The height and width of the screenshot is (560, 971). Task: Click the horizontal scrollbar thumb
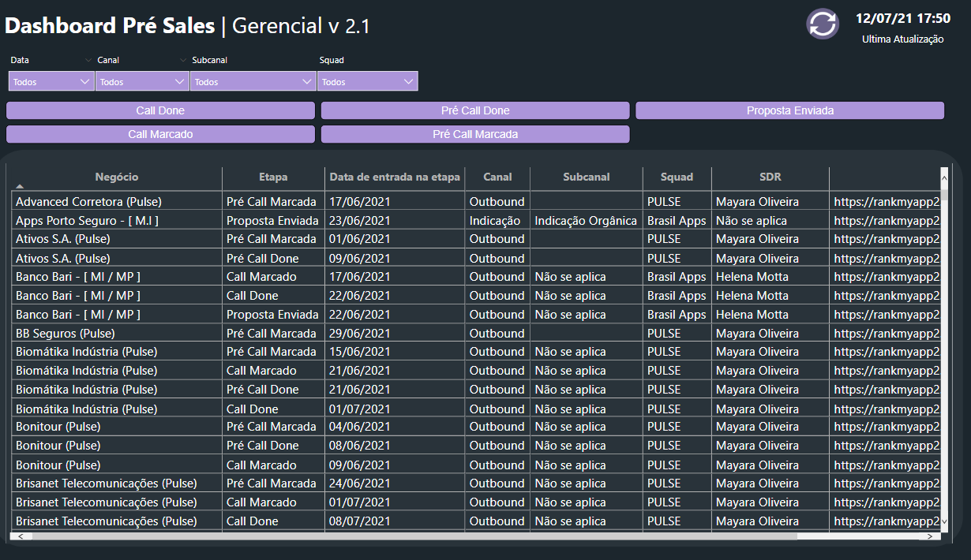[x=414, y=536]
